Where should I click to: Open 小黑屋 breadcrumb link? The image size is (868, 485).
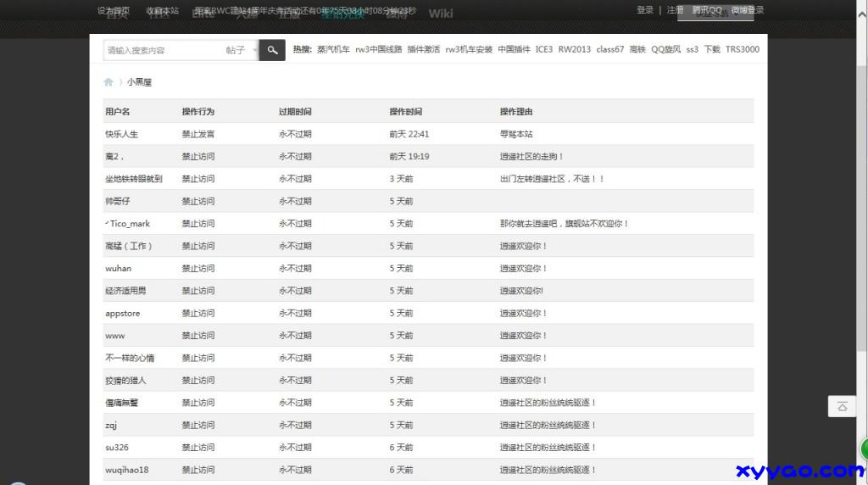pos(140,82)
